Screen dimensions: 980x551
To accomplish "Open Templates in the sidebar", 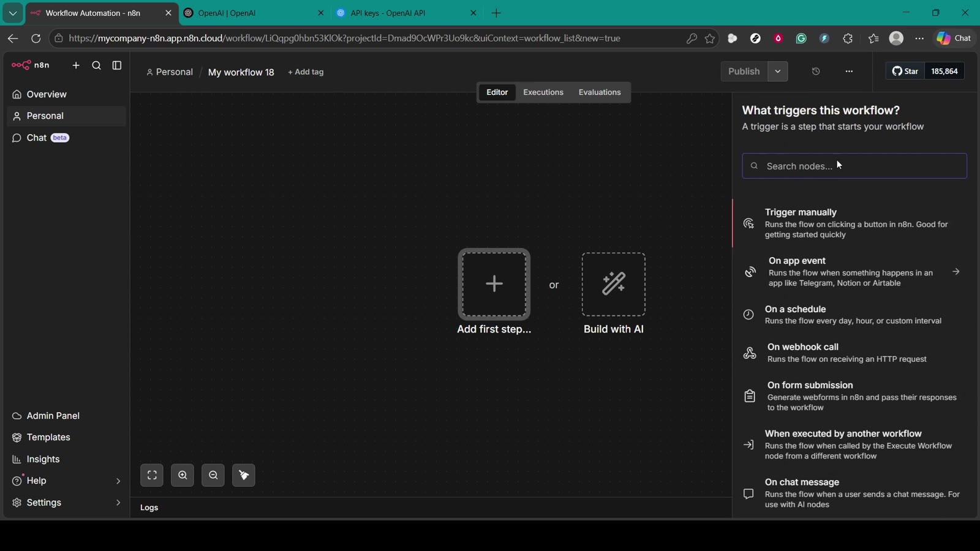I will coord(66,438).
